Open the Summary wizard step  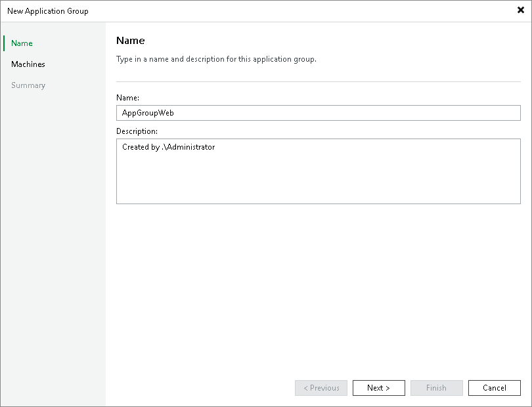[28, 85]
